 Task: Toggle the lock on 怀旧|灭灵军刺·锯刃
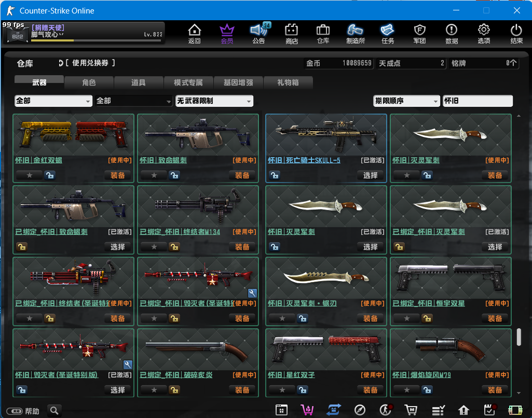[302, 318]
